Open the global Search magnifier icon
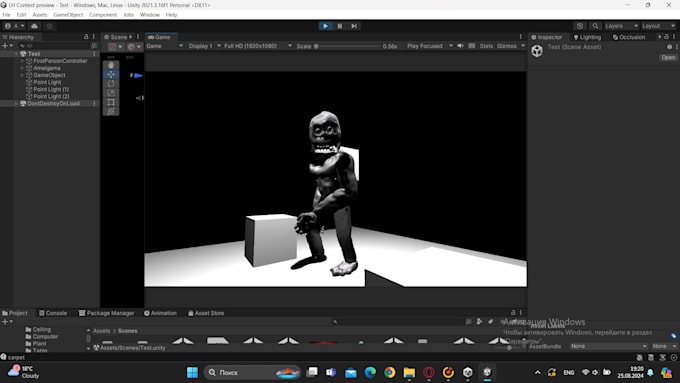This screenshot has width=680, height=383. click(x=595, y=26)
